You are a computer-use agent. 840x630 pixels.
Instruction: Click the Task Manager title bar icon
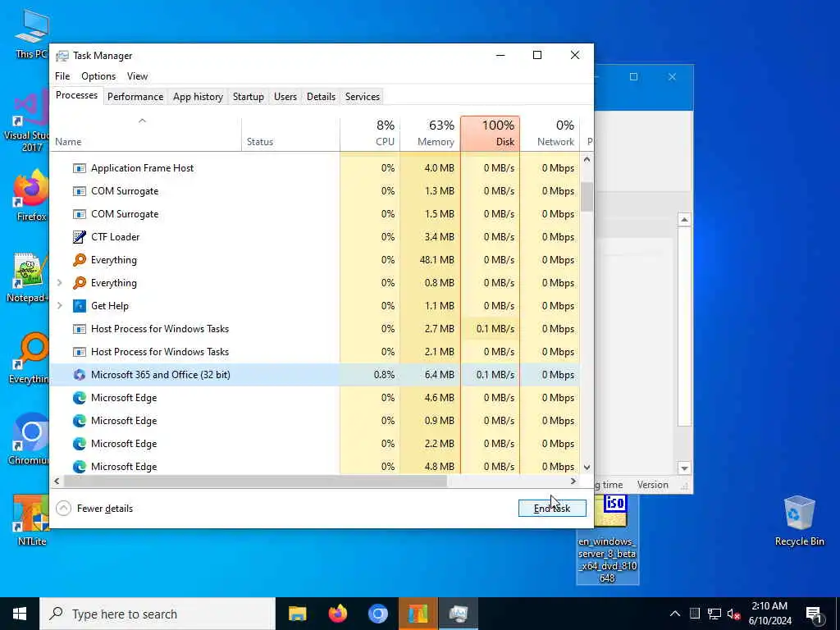click(62, 56)
